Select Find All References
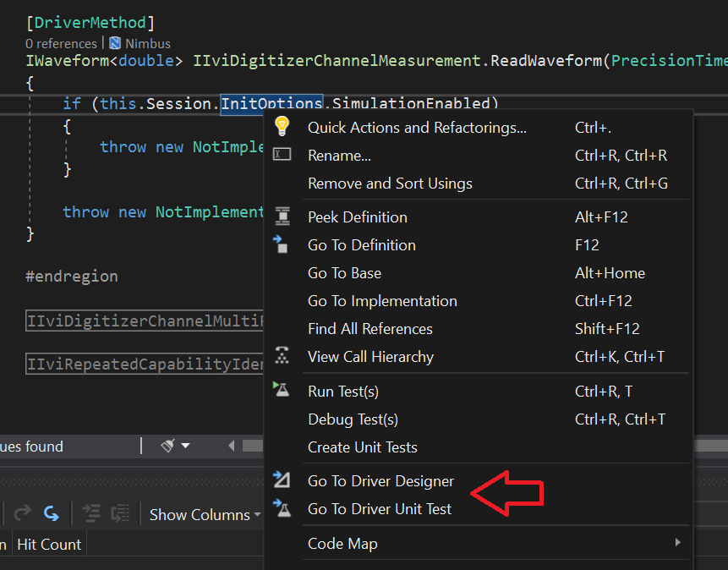Screen dimensions: 728x570 pos(479,328)
